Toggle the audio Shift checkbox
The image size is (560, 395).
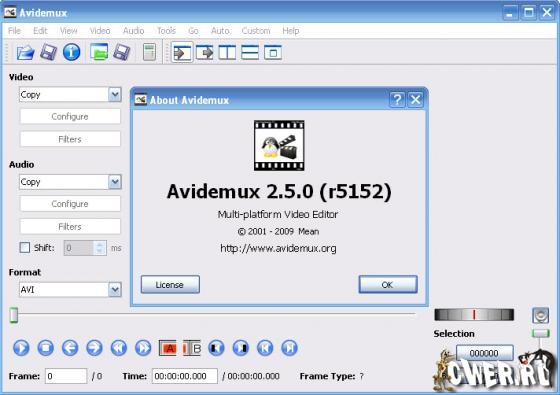pyautogui.click(x=25, y=248)
